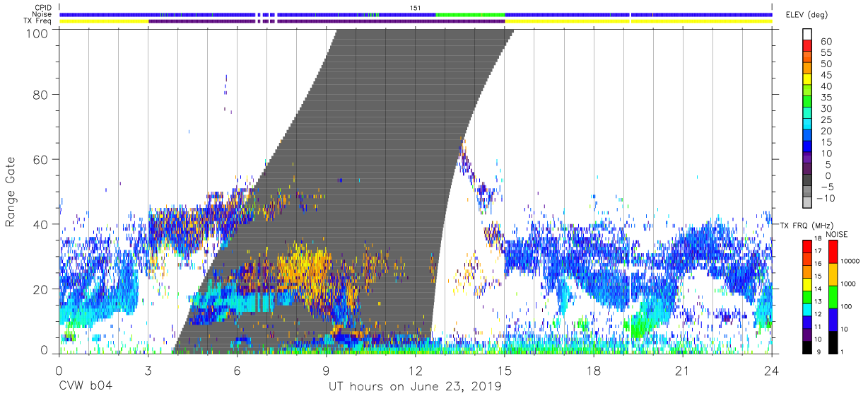Click the black 9 MHz TX frequency swatch
The width and height of the screenshot is (868, 401).
[807, 348]
